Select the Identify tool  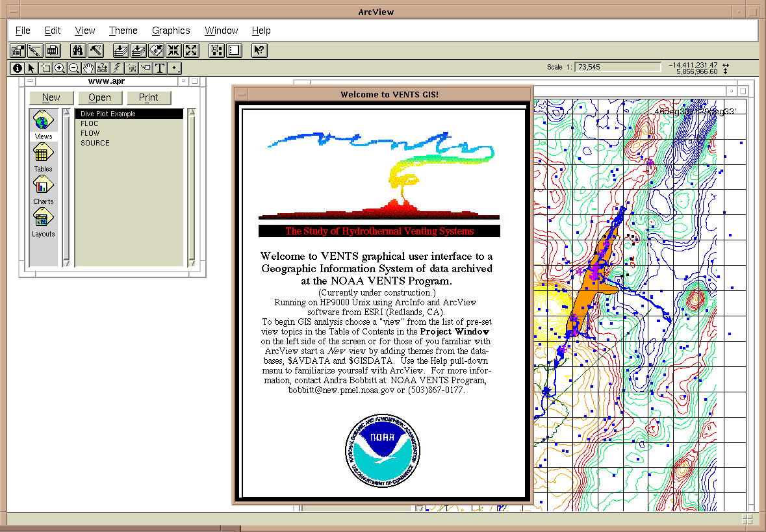point(17,68)
